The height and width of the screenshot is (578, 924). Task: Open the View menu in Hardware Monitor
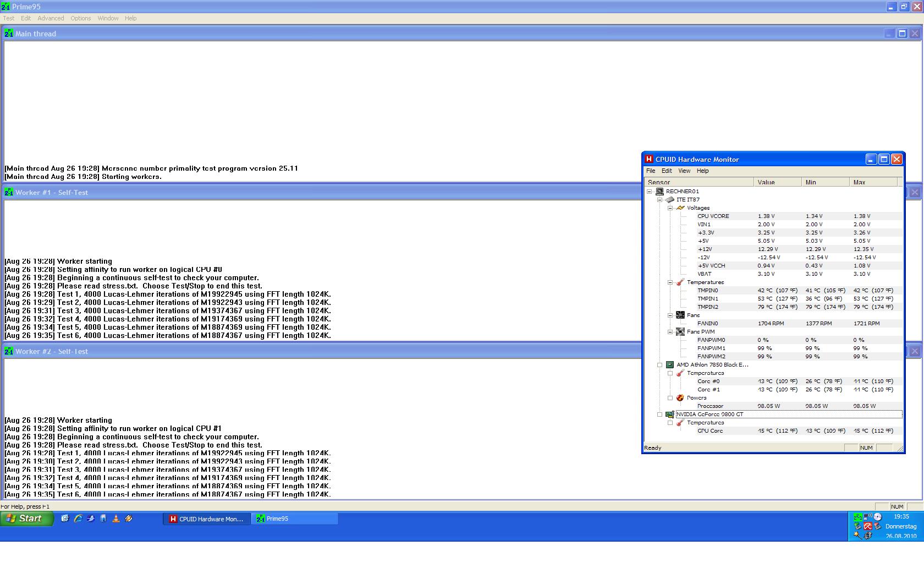684,171
